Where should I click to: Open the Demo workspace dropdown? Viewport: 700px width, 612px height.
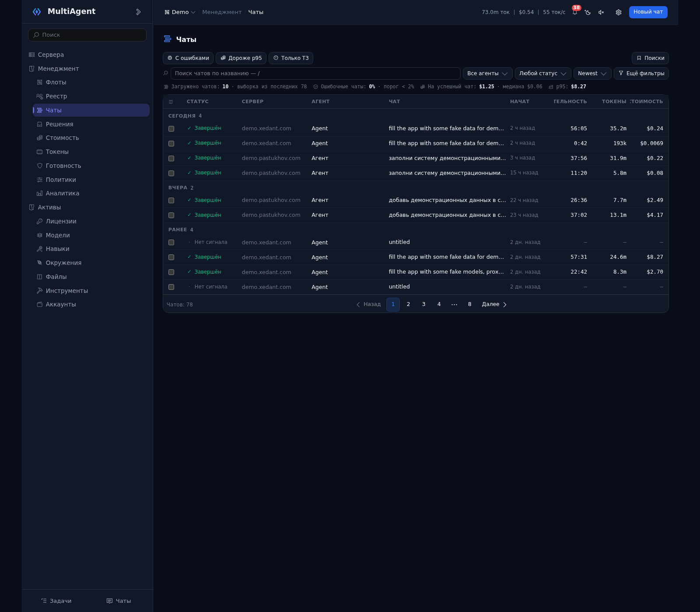[180, 12]
